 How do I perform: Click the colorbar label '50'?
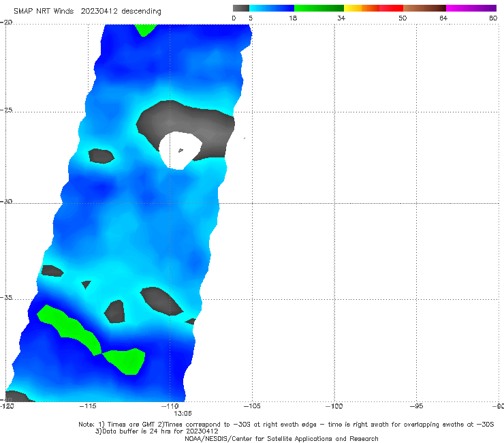click(x=403, y=18)
